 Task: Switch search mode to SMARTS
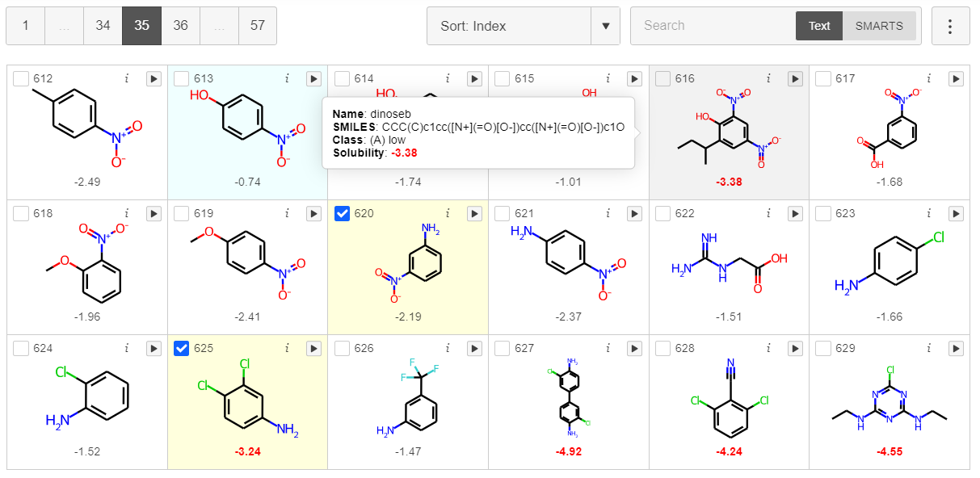pyautogui.click(x=879, y=26)
